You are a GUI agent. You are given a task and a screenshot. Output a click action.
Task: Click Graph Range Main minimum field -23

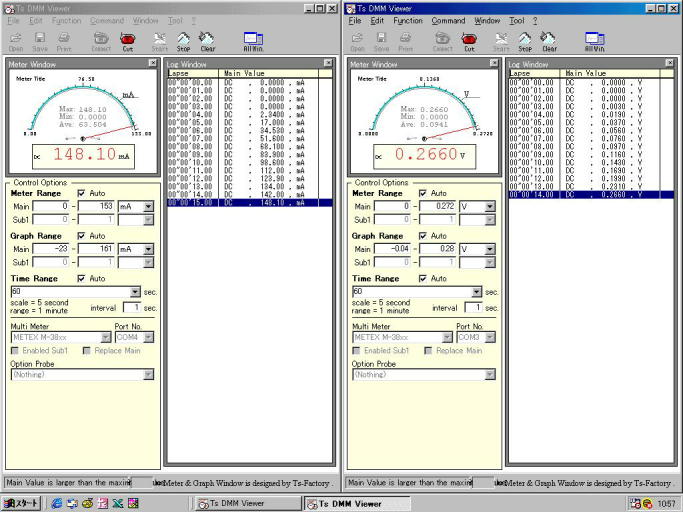pos(51,249)
